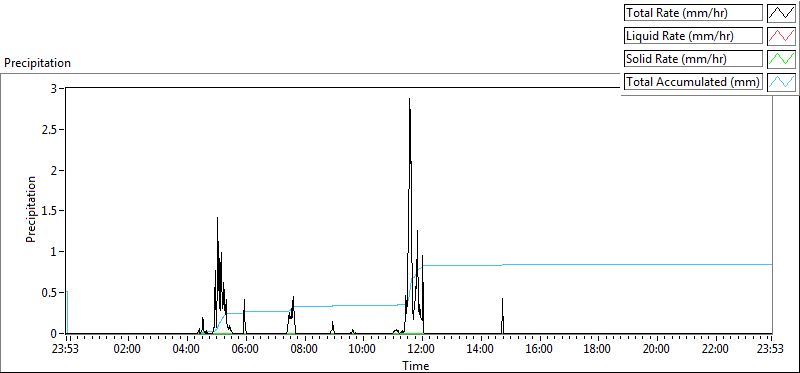Click the Time x-axis label

click(x=415, y=365)
